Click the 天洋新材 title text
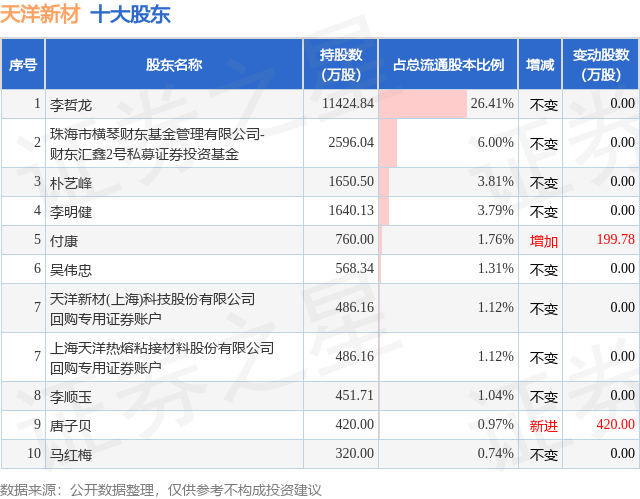Viewport: 640px width, 499px height. point(40,15)
